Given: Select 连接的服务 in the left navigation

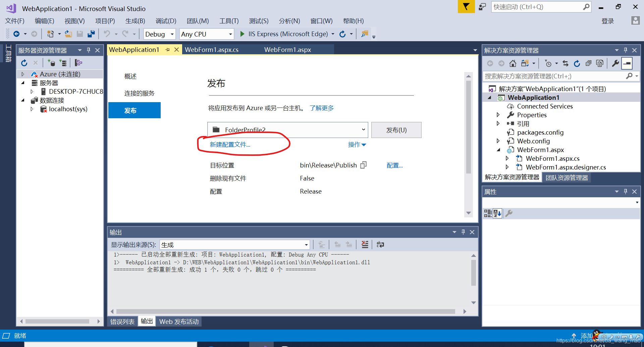Looking at the screenshot, I should (139, 93).
